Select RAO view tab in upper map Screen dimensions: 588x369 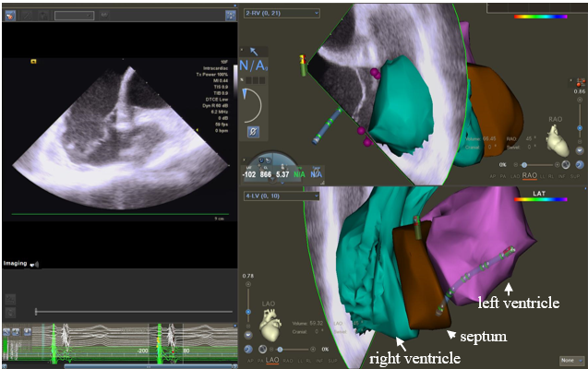click(530, 174)
